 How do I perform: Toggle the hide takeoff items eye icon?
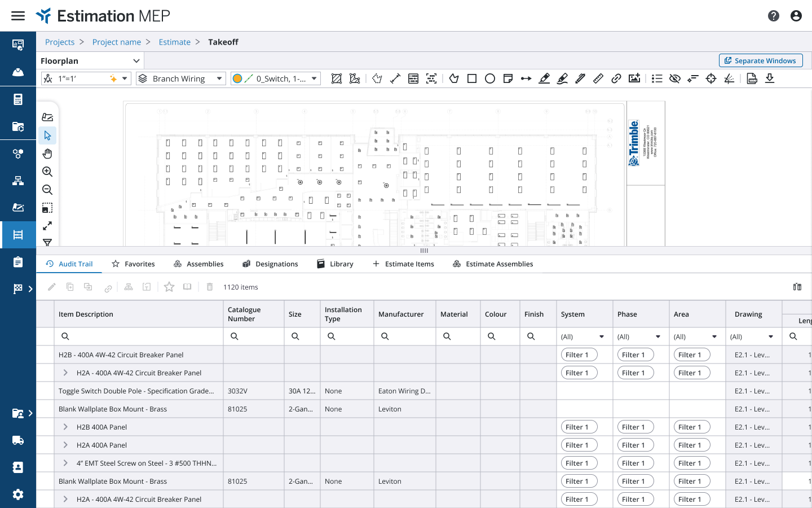click(675, 78)
